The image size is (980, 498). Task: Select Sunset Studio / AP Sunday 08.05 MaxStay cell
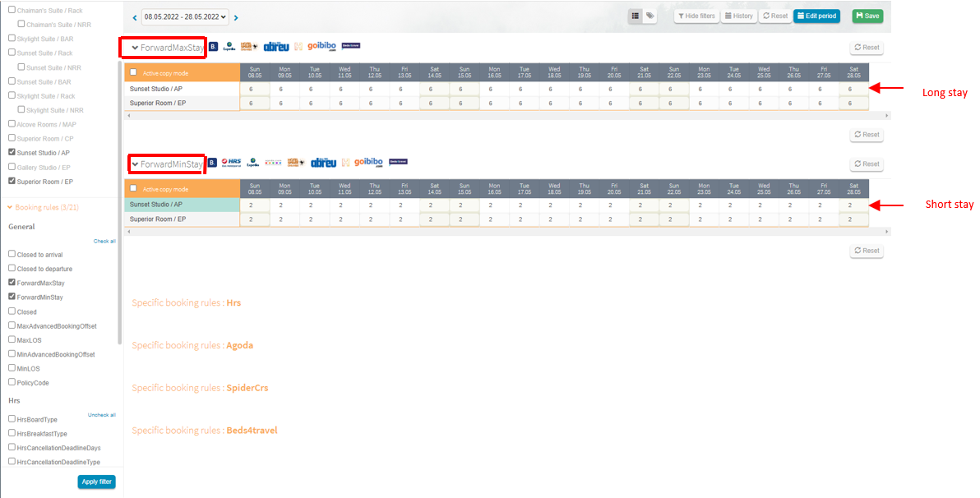tap(254, 89)
